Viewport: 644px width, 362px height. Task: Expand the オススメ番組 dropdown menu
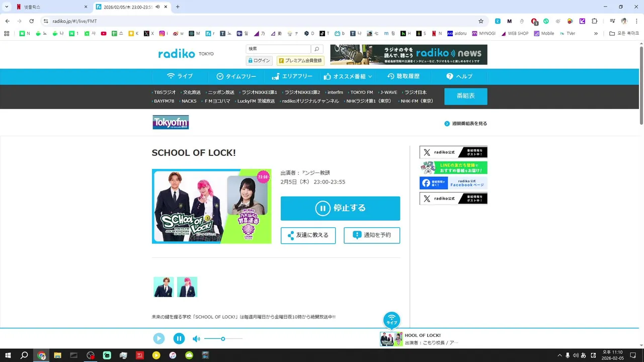[348, 76]
